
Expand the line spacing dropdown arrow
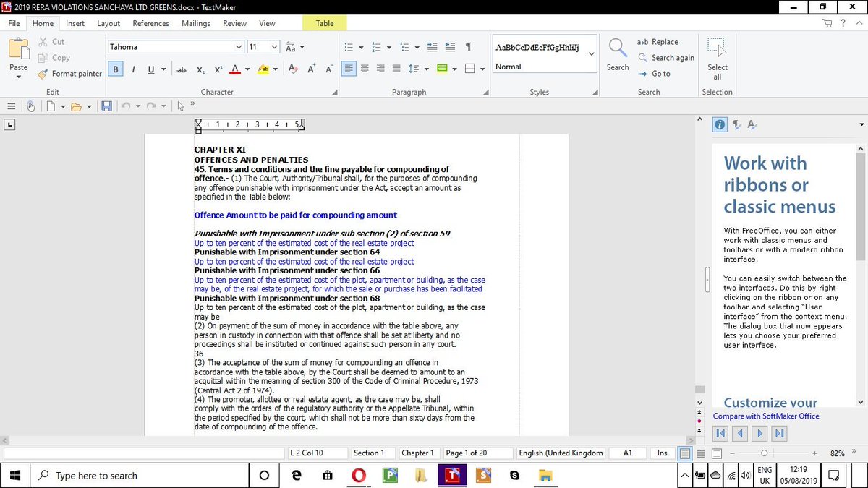(427, 69)
